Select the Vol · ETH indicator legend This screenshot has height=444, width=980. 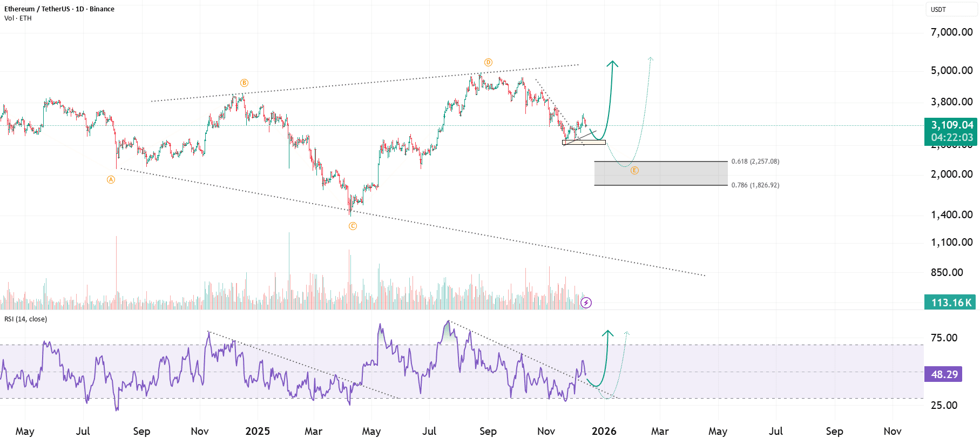[18, 18]
